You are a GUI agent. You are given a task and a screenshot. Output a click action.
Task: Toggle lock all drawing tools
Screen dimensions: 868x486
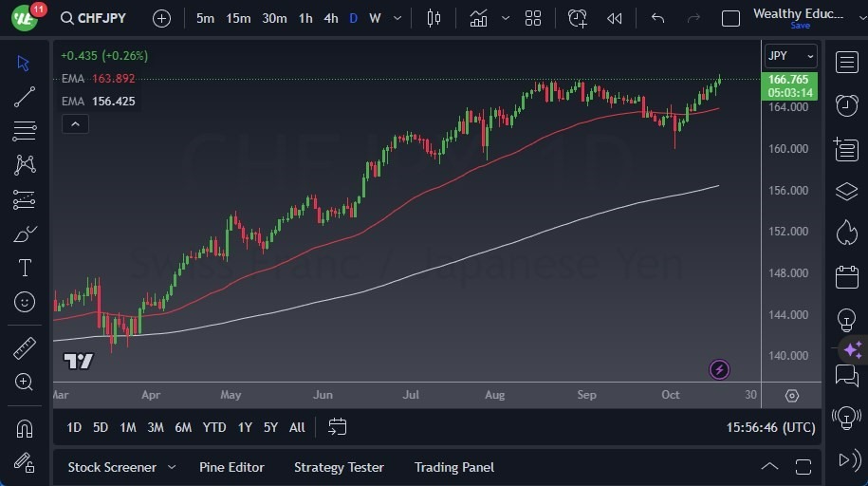[x=25, y=462]
